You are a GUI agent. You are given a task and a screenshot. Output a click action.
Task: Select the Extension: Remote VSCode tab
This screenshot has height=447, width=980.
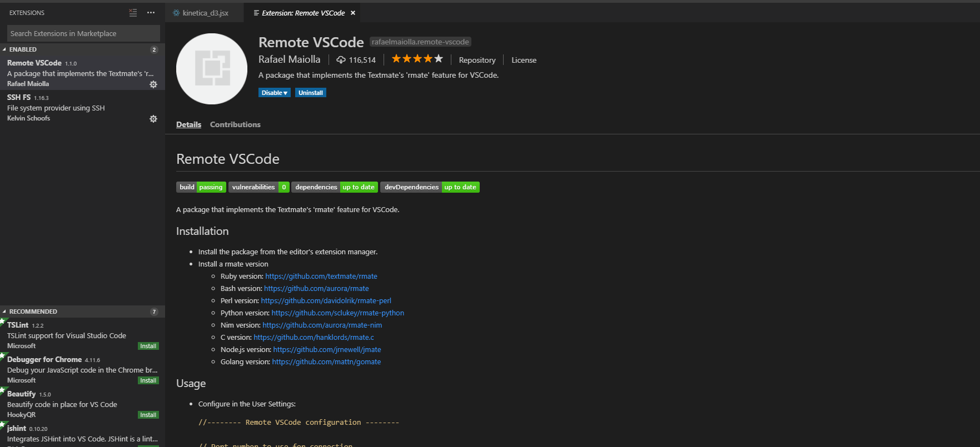click(303, 13)
